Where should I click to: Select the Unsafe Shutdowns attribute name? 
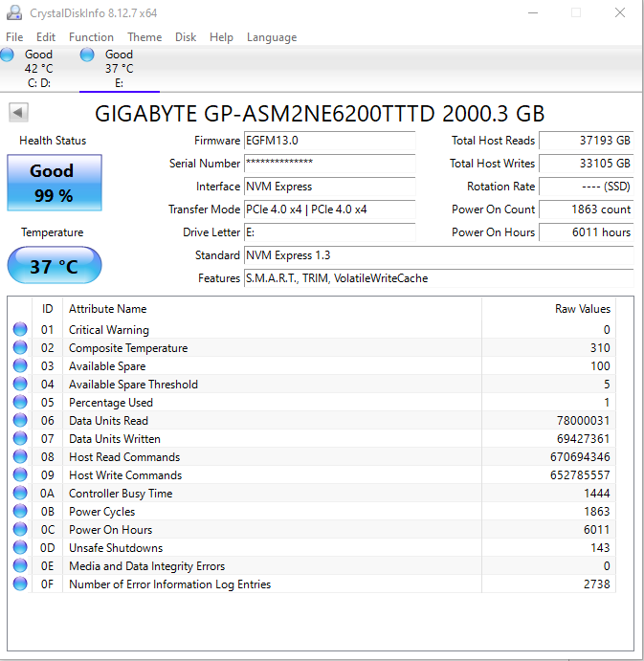[116, 547]
